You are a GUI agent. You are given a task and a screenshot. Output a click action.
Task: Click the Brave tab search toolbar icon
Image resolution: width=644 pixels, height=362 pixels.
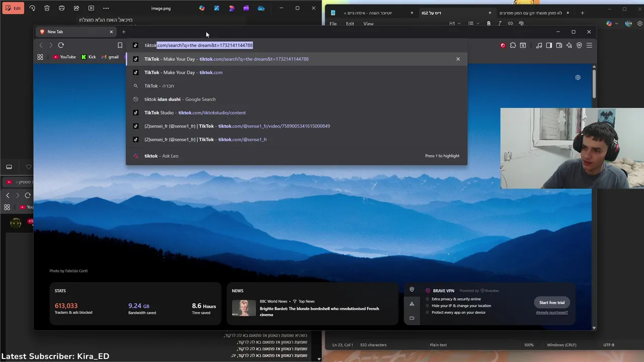(523, 45)
